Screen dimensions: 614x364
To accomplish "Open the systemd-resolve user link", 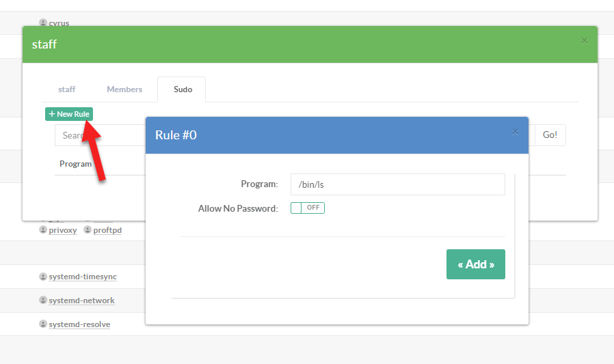I will (x=79, y=324).
